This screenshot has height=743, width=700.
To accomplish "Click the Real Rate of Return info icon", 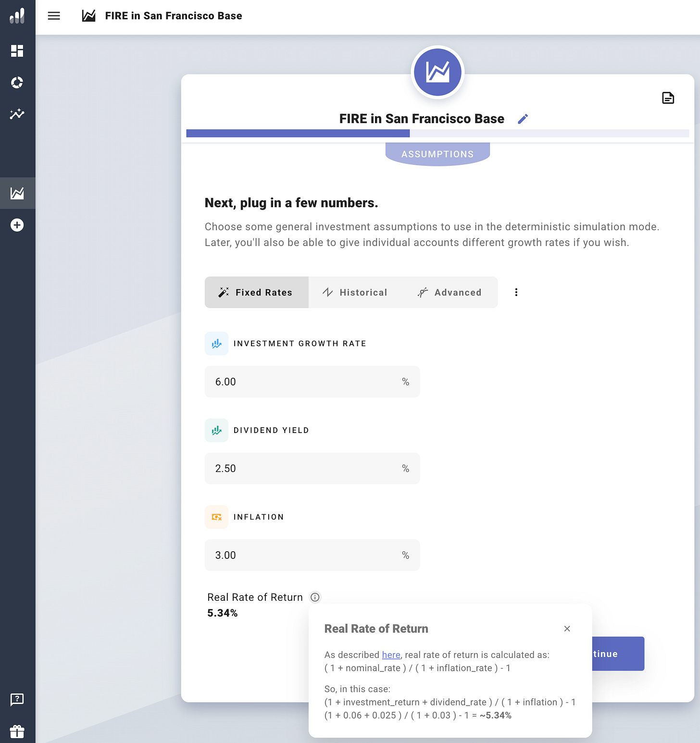I will tap(315, 597).
